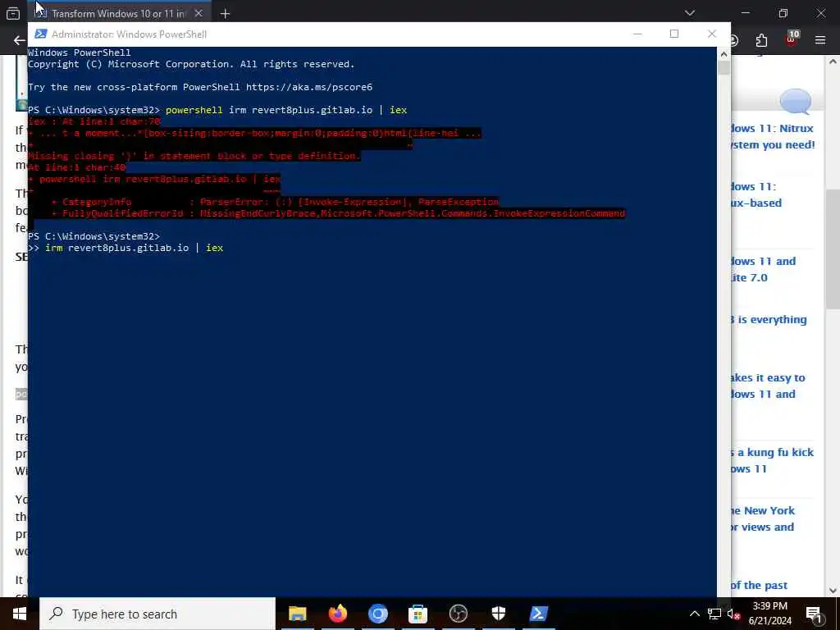Open File Explorer from the taskbar
840x630 pixels.
click(x=297, y=614)
